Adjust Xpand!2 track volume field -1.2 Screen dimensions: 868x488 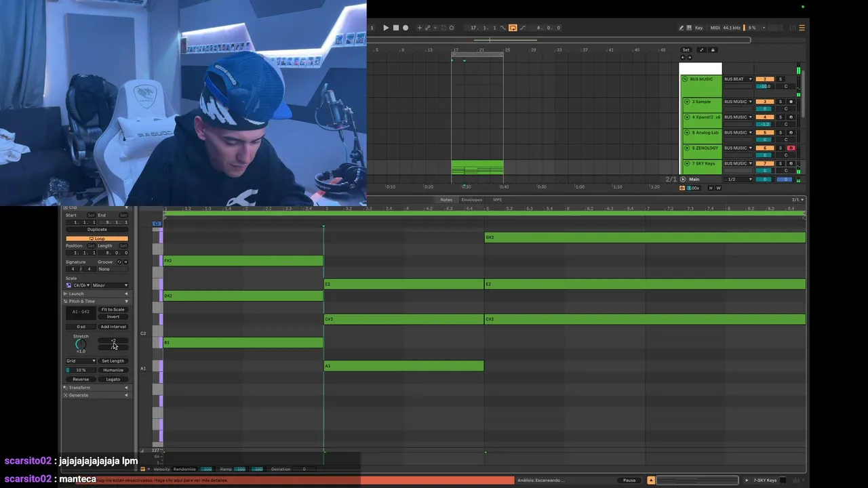(765, 124)
